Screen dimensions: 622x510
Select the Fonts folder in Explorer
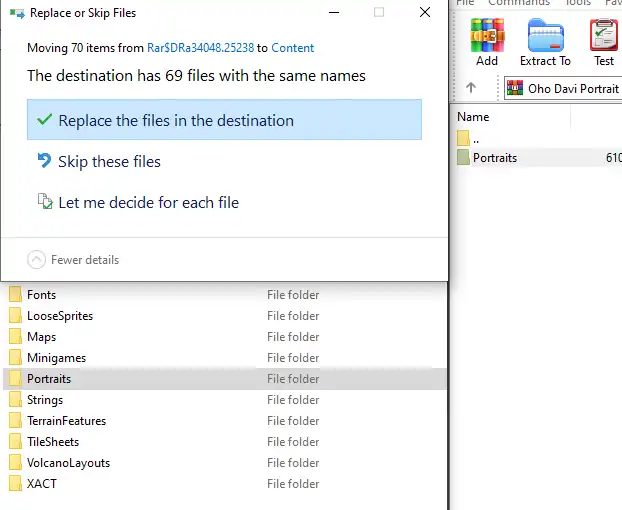click(x=41, y=295)
